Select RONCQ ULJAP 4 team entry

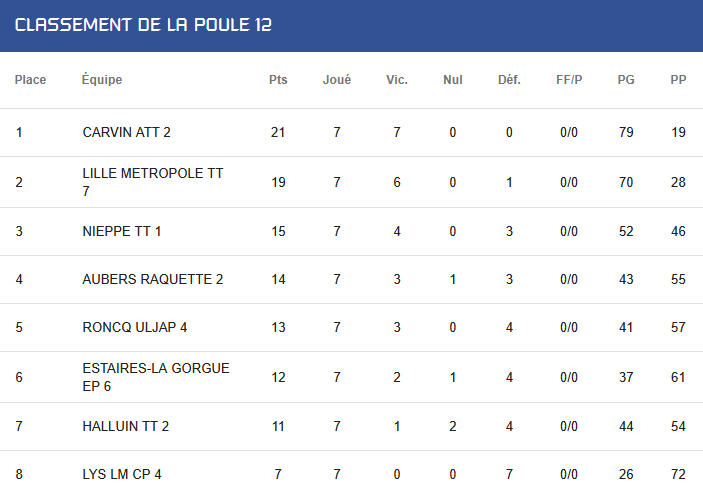tap(135, 327)
